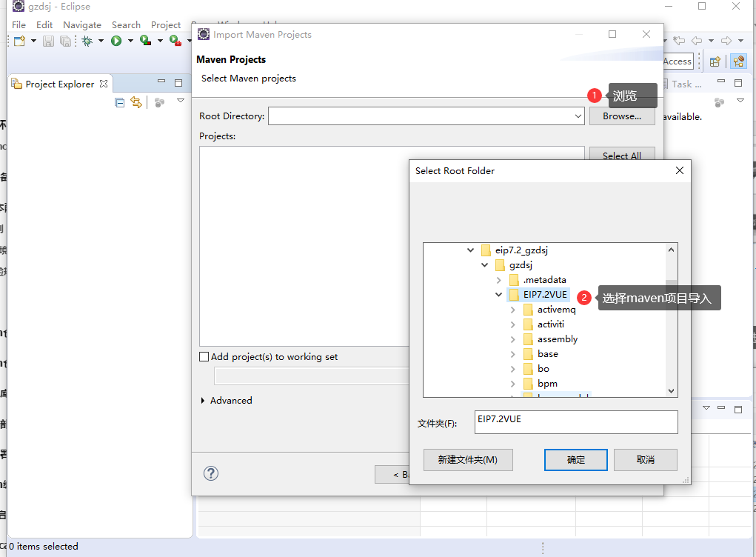The image size is (756, 557).
Task: Close the Project Explorer tab
Action: [104, 84]
